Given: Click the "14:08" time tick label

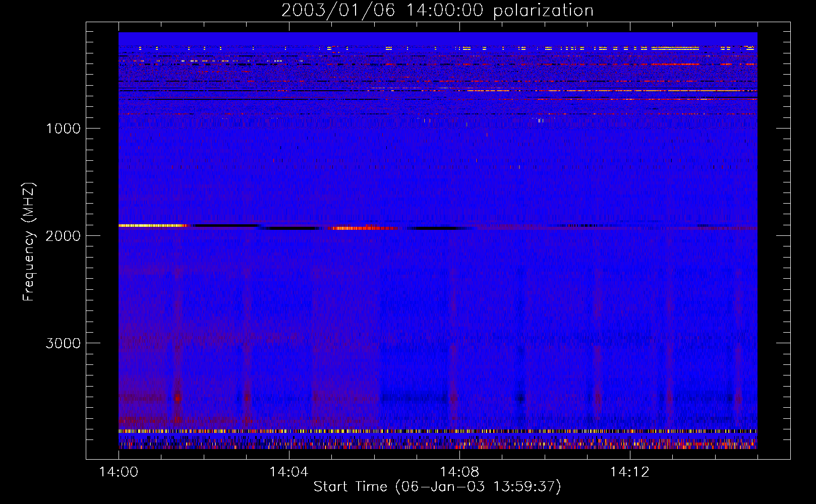Looking at the screenshot, I should pyautogui.click(x=459, y=472).
